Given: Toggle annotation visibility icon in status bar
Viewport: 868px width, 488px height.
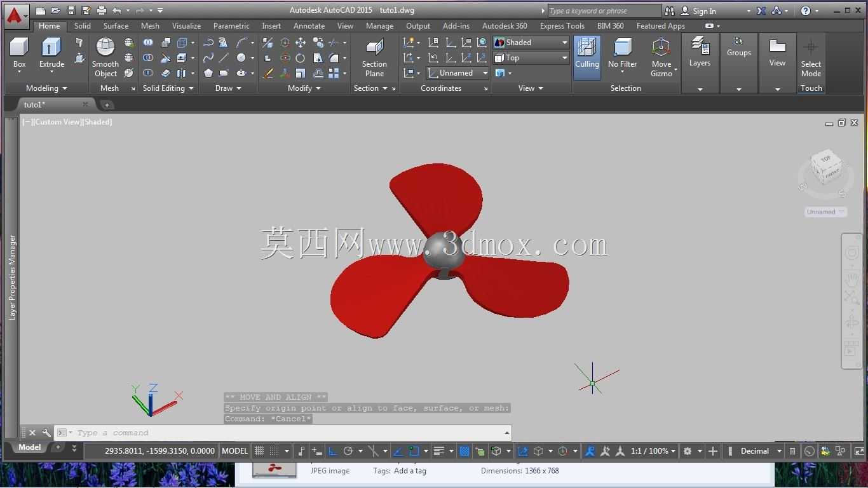Looking at the screenshot, I should (590, 451).
